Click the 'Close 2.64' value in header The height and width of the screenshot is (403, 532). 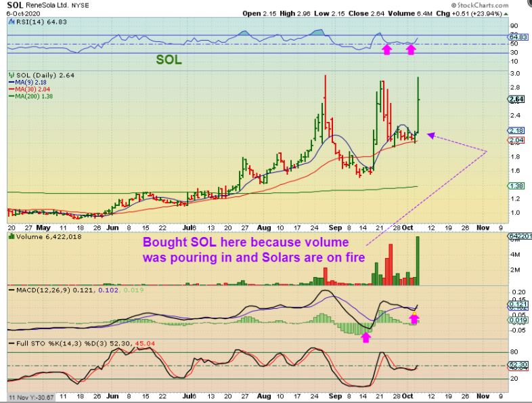point(366,14)
